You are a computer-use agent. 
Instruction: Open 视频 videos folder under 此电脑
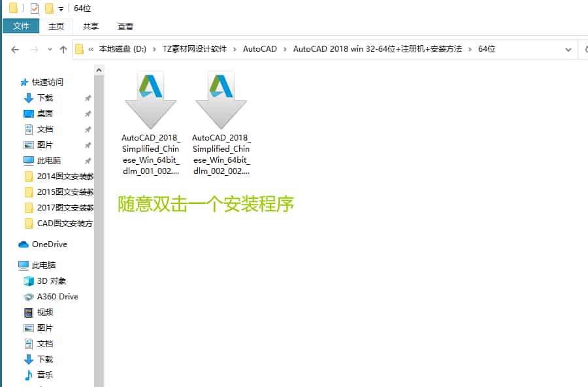[44, 312]
